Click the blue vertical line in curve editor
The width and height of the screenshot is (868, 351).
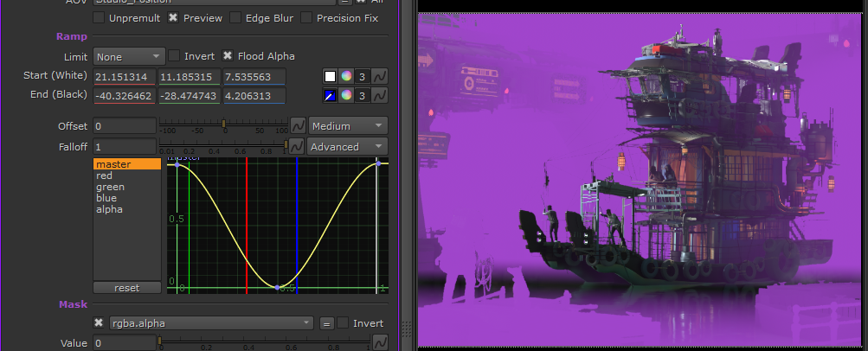pos(298,226)
